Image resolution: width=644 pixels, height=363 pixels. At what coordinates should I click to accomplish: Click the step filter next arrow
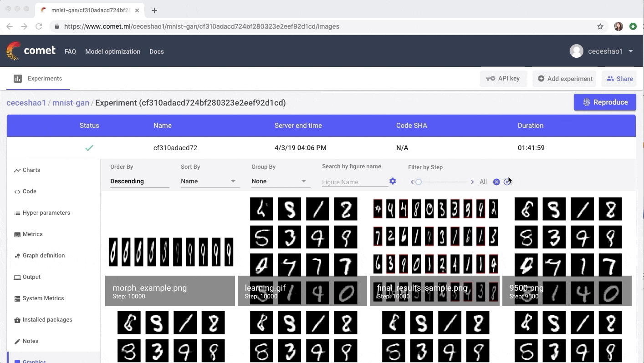click(472, 182)
